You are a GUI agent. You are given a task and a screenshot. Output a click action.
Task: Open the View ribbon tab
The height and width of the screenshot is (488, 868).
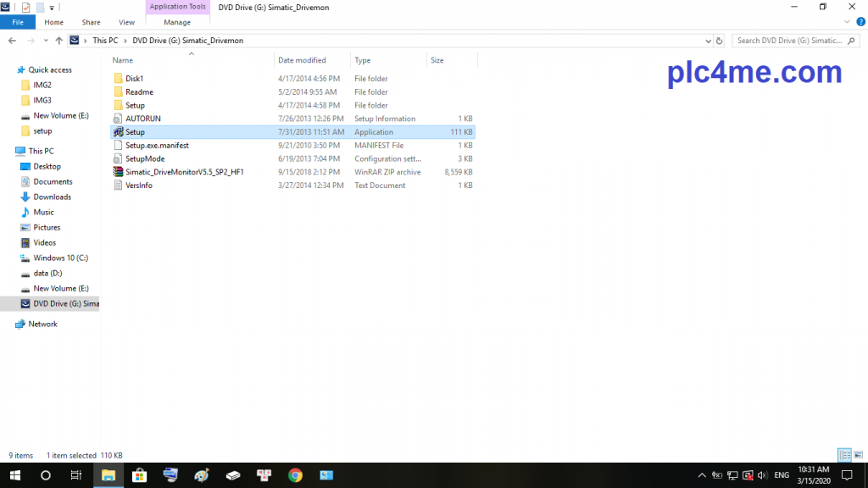tap(126, 22)
